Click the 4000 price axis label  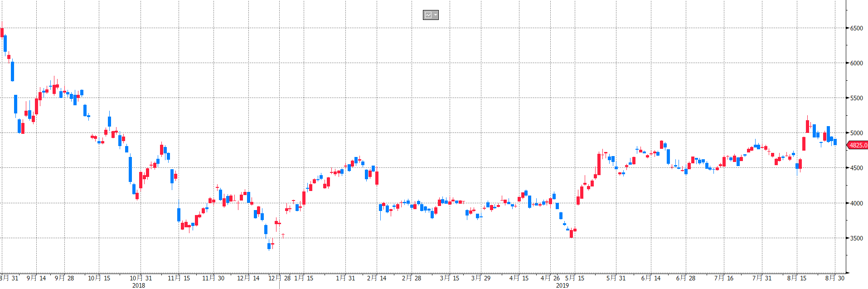(x=856, y=203)
